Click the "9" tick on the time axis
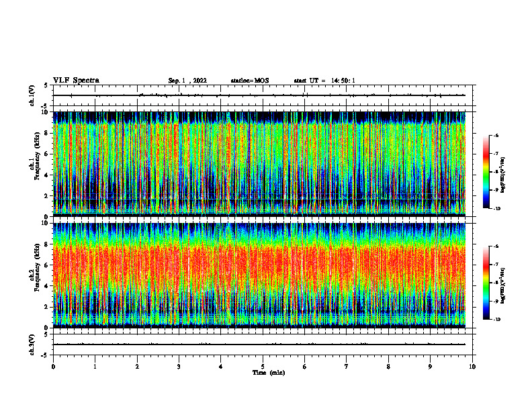 point(430,367)
